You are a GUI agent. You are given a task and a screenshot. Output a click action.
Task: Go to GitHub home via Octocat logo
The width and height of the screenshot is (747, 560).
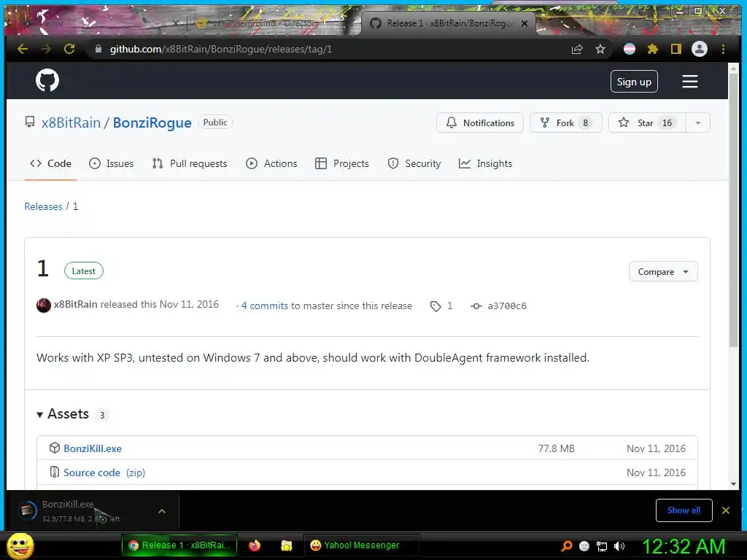[x=47, y=80]
